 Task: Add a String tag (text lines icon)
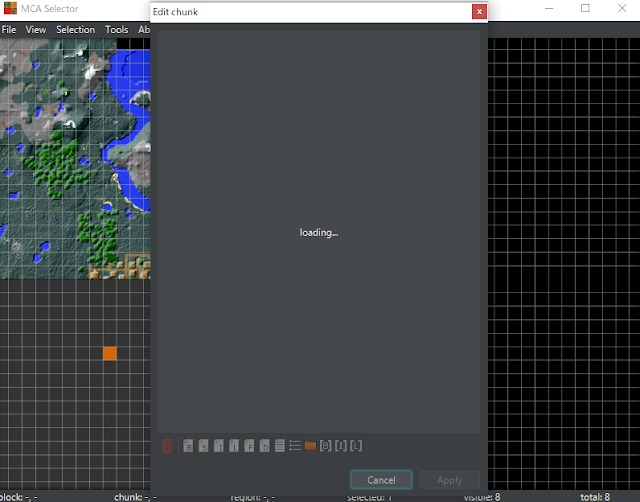(x=280, y=446)
